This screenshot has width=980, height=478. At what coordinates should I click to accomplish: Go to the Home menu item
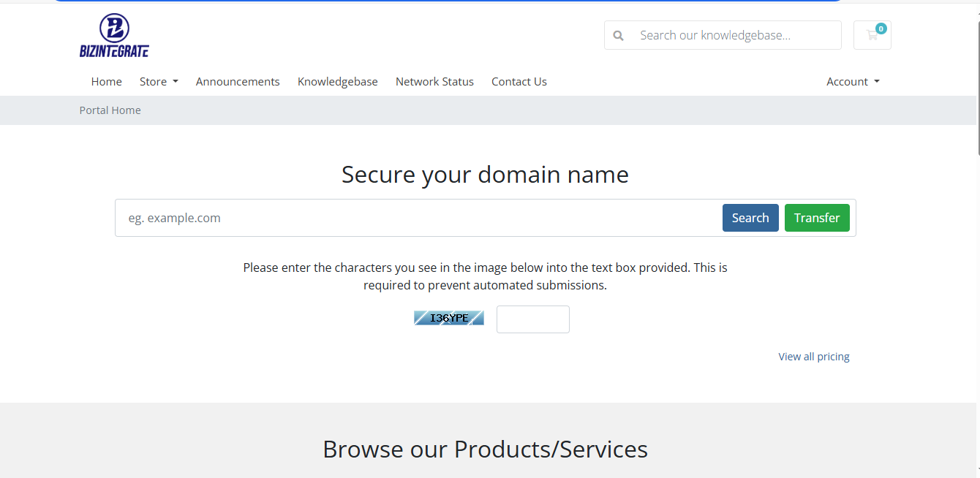coord(106,82)
